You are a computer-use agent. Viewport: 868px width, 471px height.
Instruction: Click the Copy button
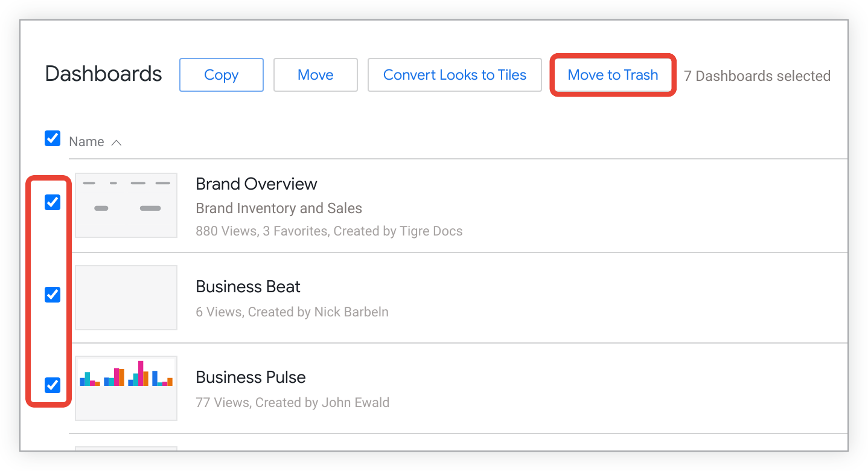[x=221, y=75]
